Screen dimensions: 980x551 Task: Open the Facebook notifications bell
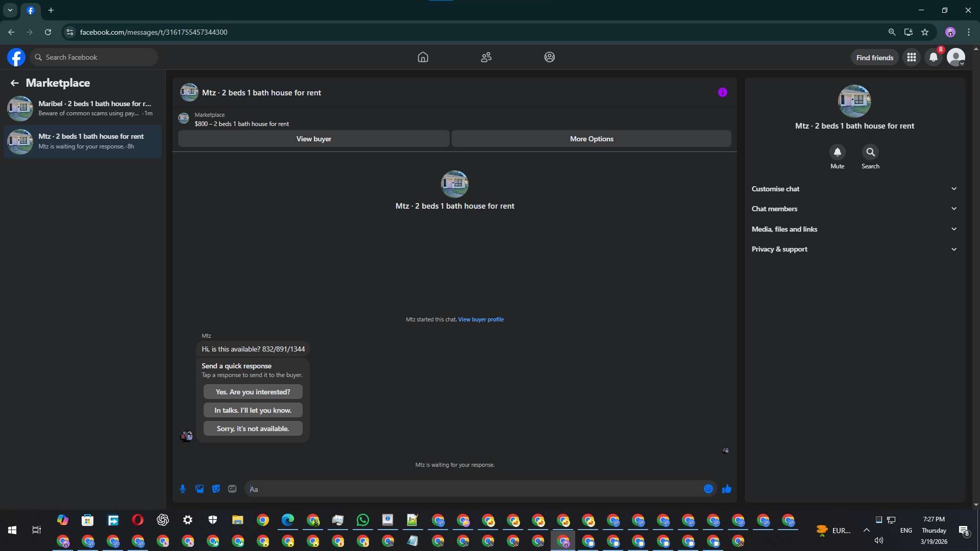934,57
